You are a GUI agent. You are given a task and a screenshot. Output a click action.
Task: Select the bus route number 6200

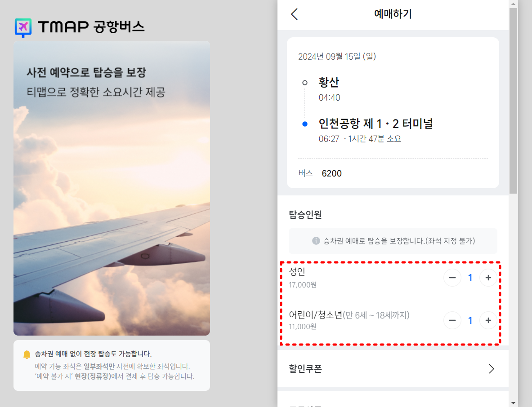click(331, 173)
